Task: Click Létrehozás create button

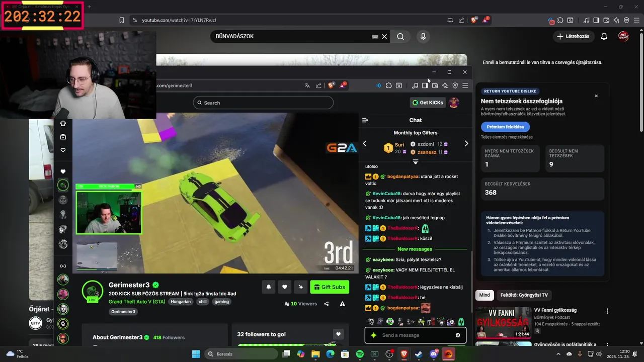Action: [x=574, y=36]
